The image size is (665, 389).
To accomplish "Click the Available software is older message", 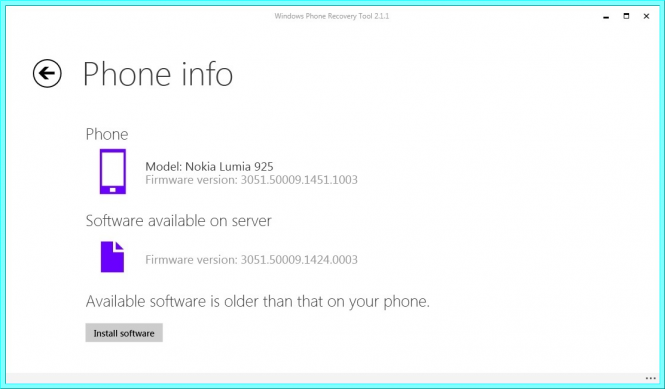I will click(x=258, y=302).
